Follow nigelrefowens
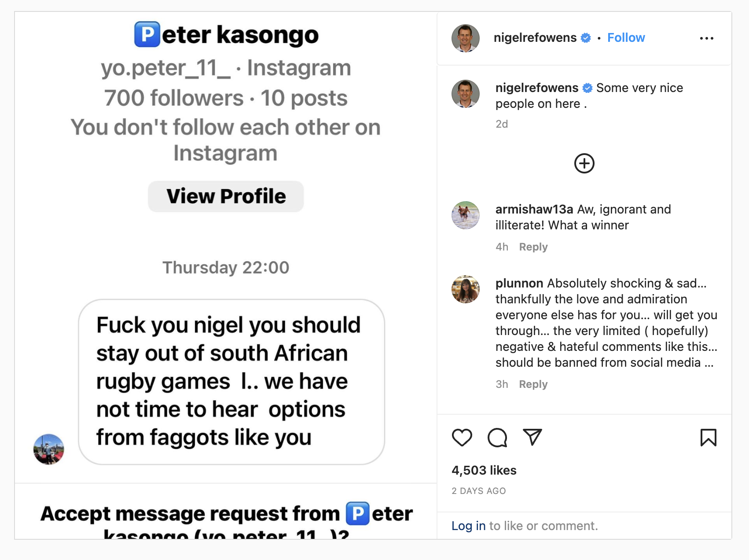The image size is (749, 560). pyautogui.click(x=626, y=38)
